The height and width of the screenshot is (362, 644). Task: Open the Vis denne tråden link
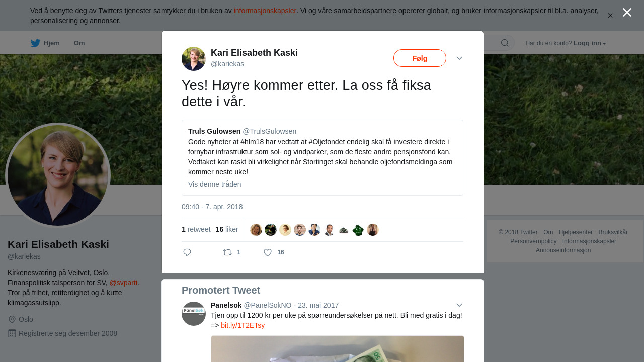click(215, 184)
